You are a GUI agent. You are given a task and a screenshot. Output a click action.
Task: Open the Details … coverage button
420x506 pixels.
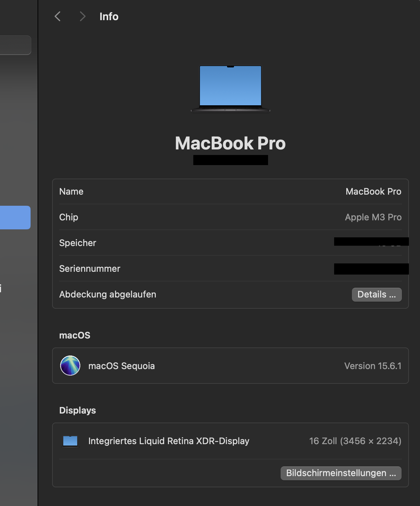tap(377, 295)
